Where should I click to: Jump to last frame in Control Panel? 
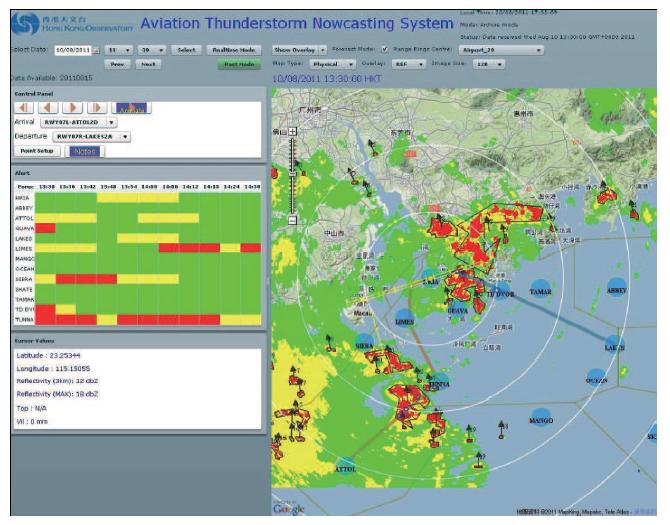coord(98,107)
